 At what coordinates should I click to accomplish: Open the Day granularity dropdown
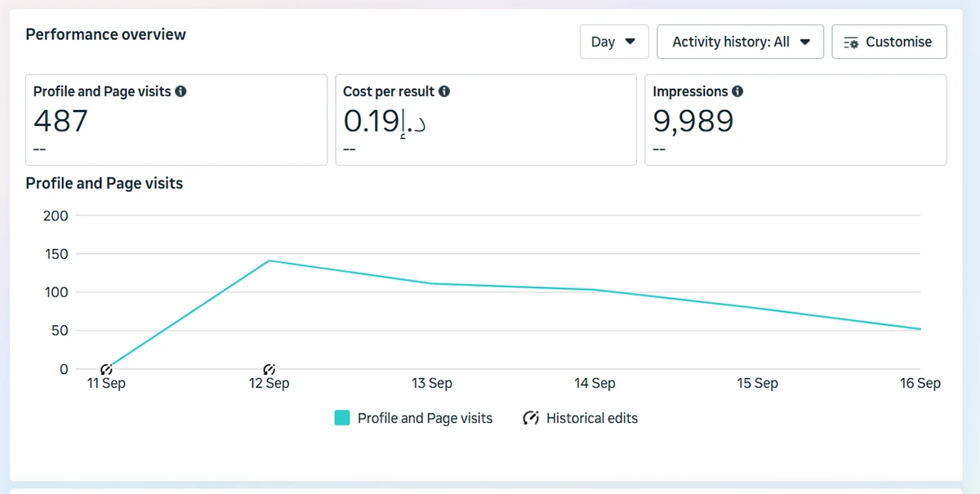tap(614, 42)
